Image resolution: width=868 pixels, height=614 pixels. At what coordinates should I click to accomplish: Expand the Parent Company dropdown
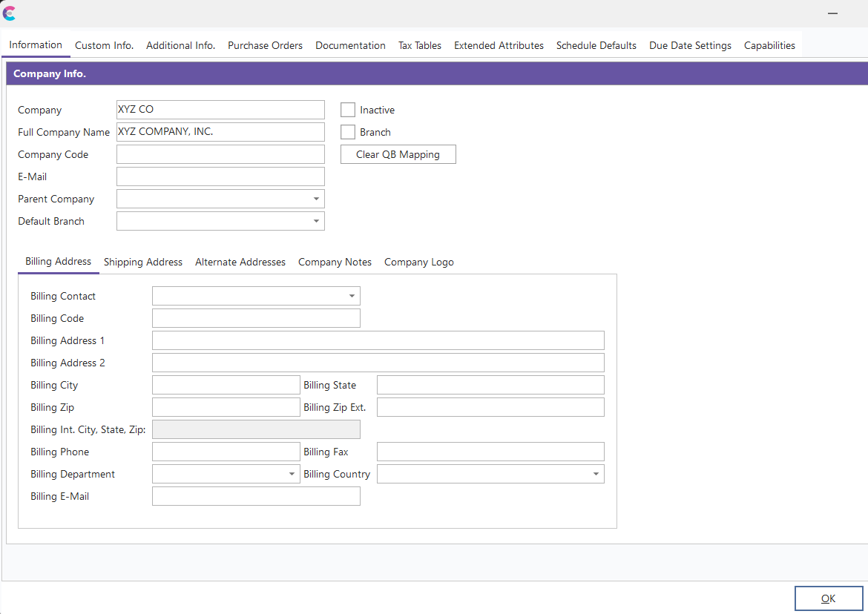[316, 199]
